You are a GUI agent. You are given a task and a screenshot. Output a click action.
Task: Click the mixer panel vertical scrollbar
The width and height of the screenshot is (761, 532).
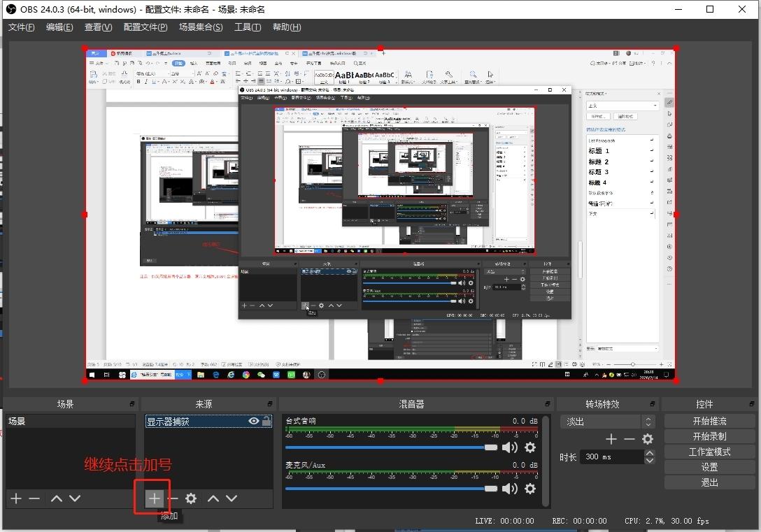(546, 461)
